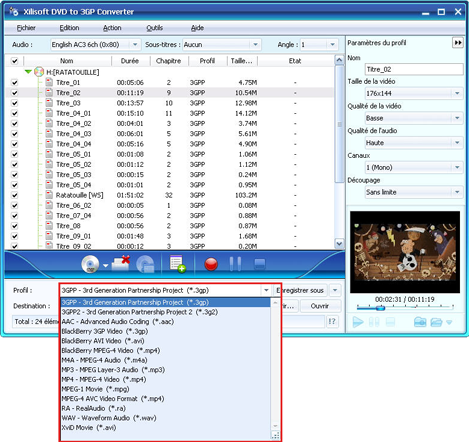
Task: Sort list by the Nom column header
Action: pyautogui.click(x=67, y=61)
